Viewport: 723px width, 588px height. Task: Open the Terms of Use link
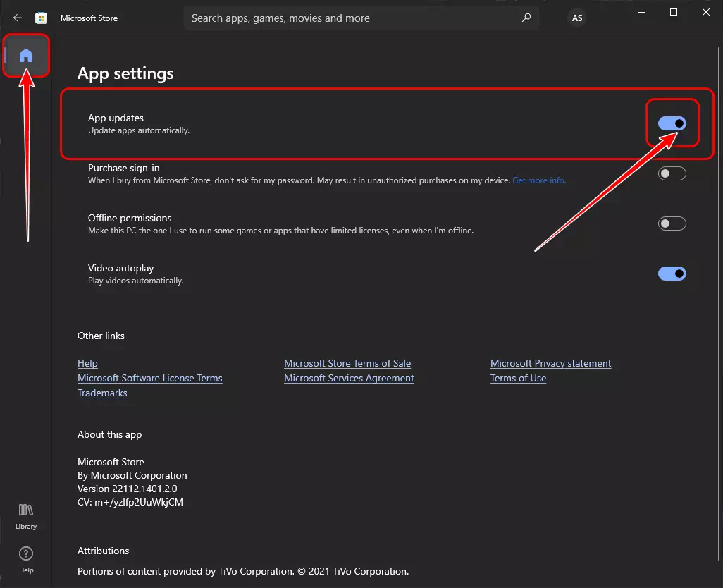point(518,378)
